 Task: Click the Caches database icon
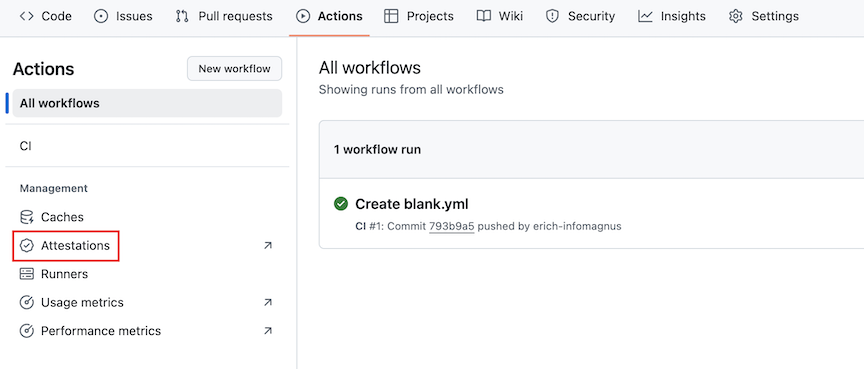click(26, 217)
